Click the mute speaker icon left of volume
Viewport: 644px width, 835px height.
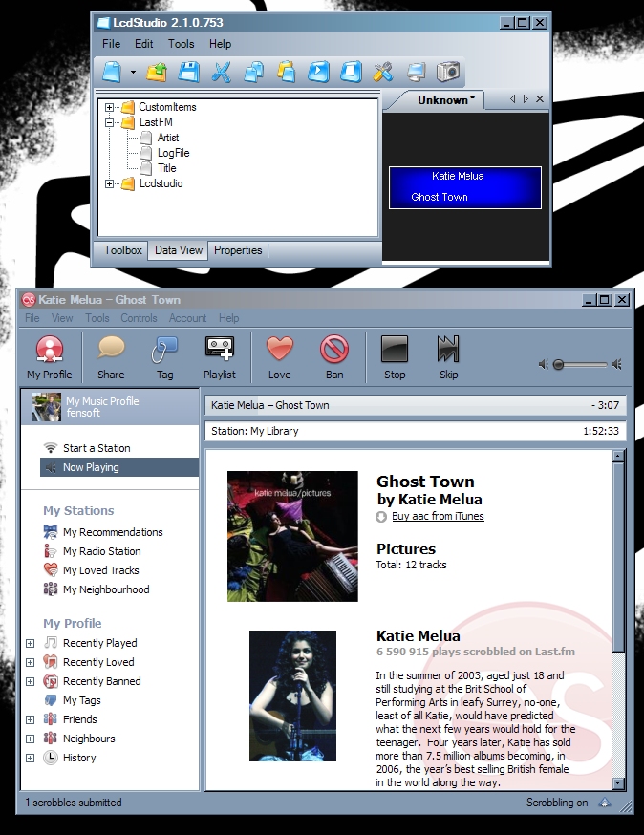tap(544, 364)
